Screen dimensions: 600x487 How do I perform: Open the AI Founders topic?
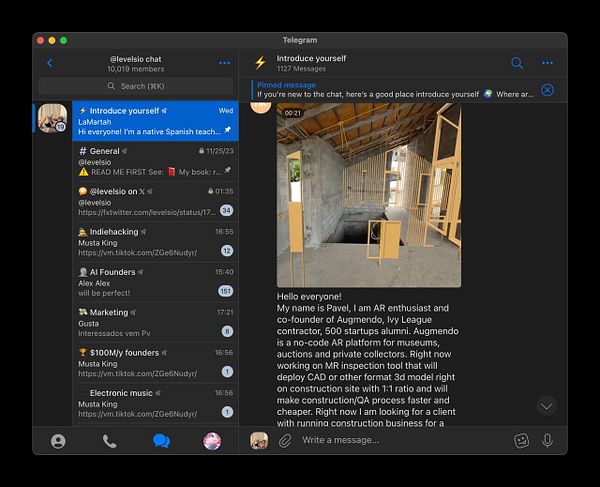(155, 282)
